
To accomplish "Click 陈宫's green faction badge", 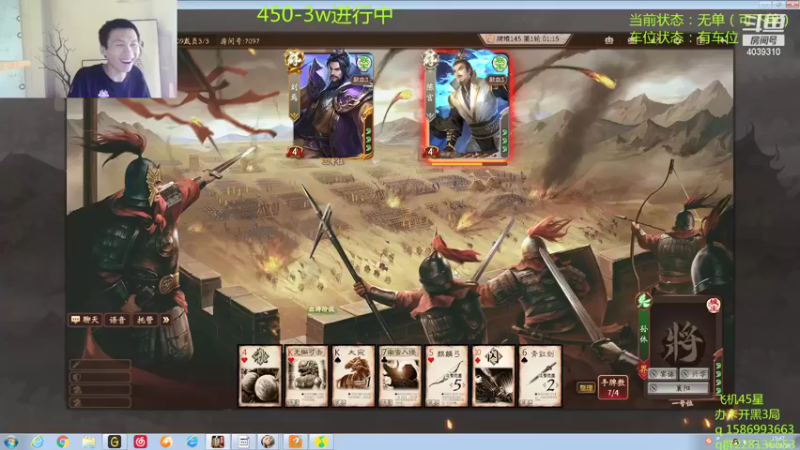I will pos(499,64).
